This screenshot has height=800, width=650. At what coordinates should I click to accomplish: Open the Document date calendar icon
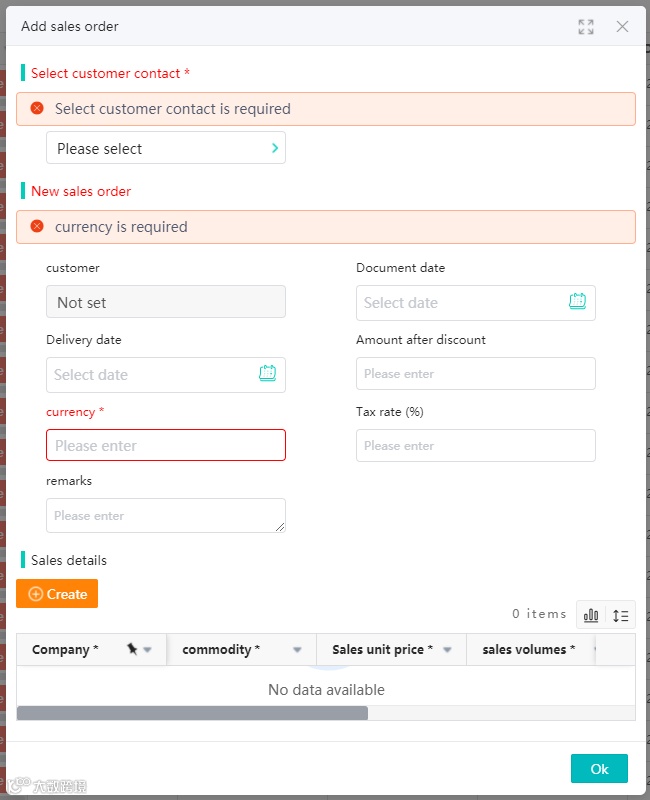[x=577, y=301]
